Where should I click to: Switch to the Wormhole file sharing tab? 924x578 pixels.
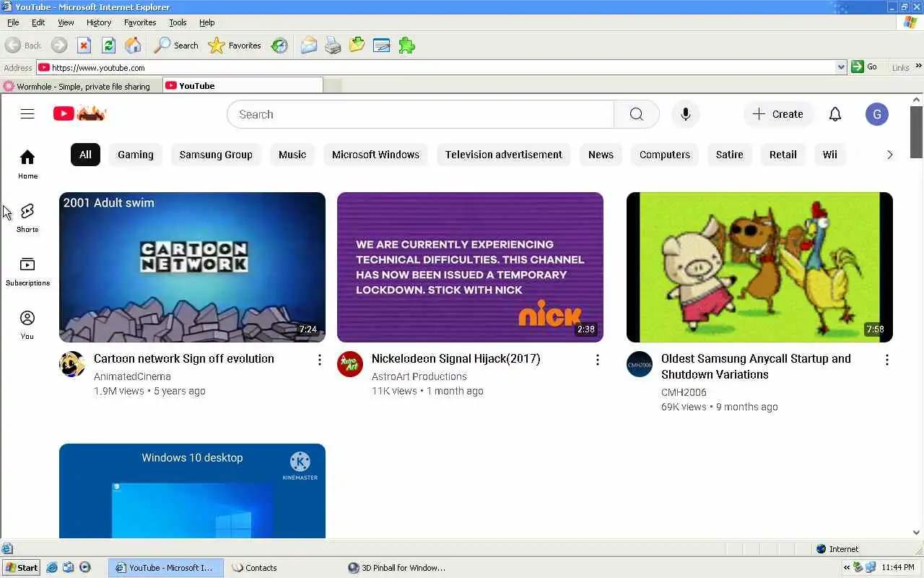(x=81, y=86)
